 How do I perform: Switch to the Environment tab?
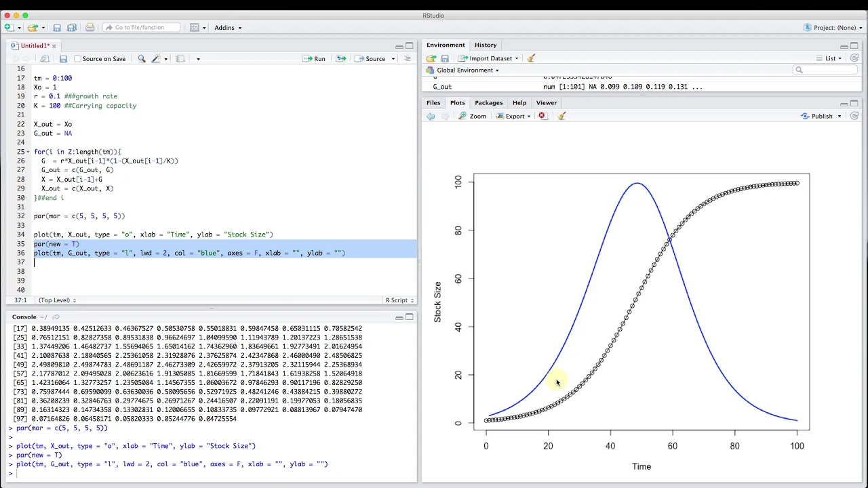446,45
